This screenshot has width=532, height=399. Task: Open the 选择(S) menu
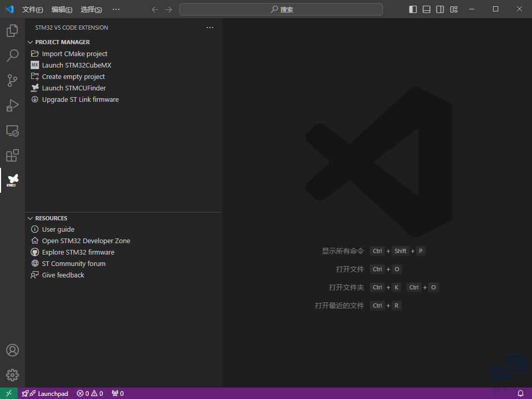pyautogui.click(x=91, y=9)
